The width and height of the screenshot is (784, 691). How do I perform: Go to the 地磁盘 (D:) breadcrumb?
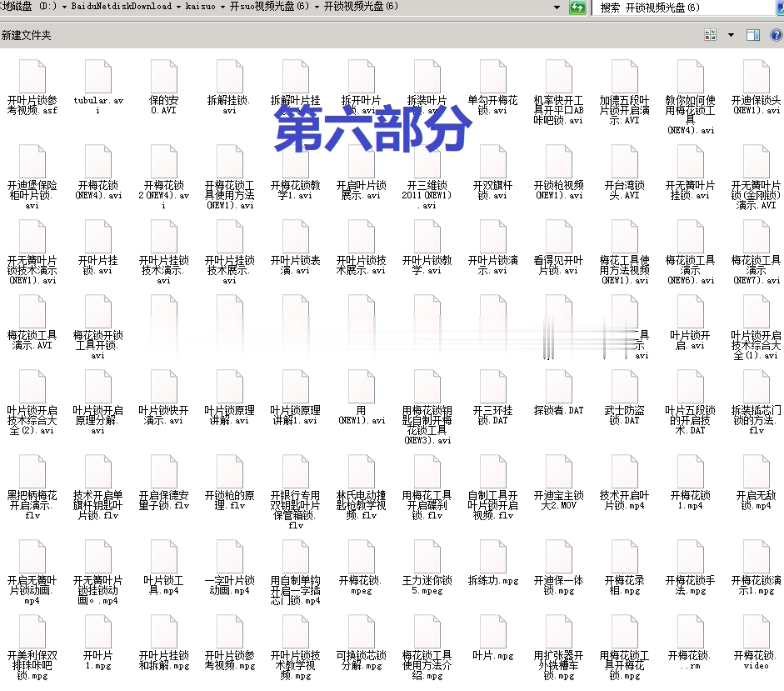28,7
